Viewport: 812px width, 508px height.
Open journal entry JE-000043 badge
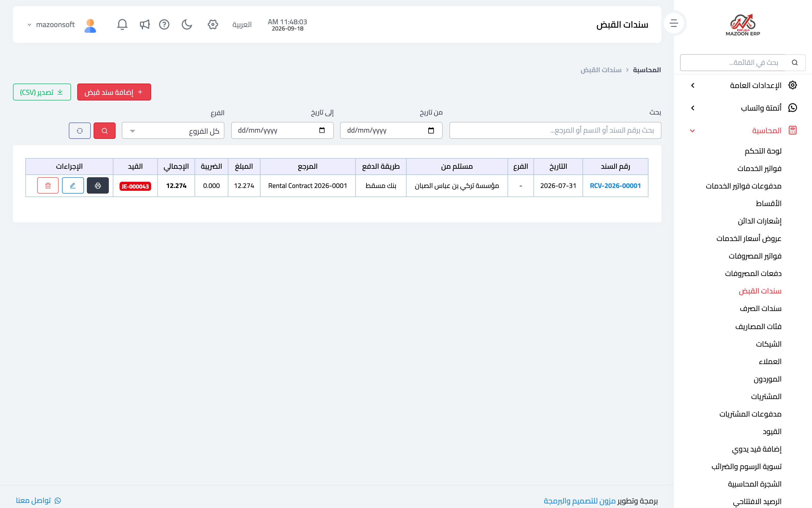click(135, 186)
